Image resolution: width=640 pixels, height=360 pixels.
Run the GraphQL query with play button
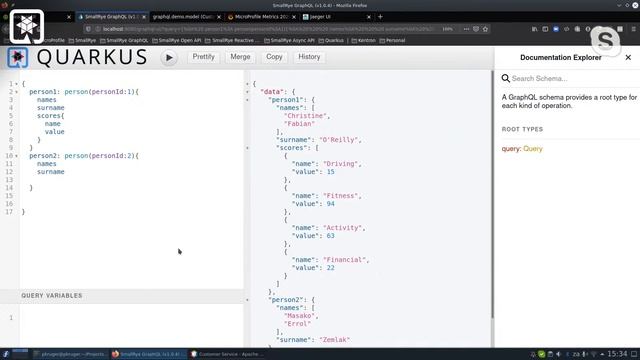[169, 58]
